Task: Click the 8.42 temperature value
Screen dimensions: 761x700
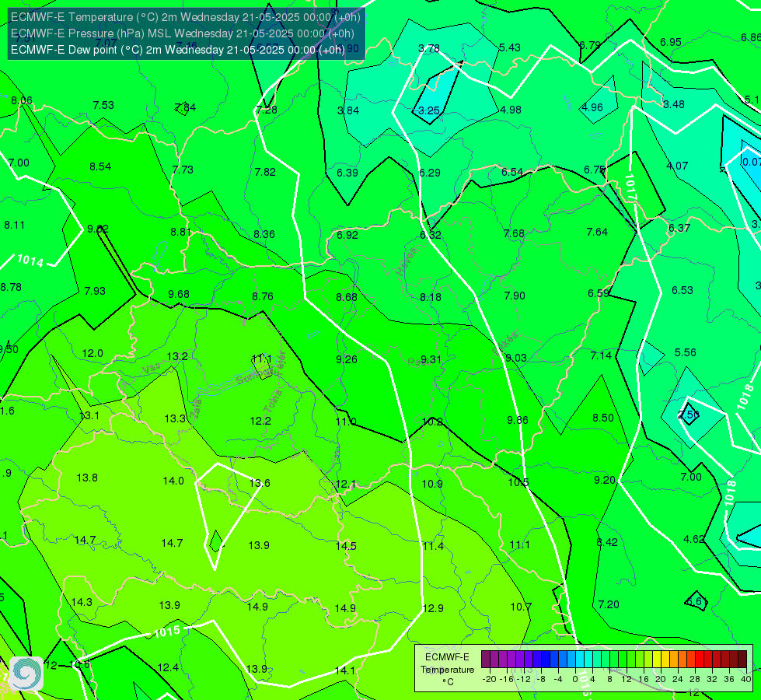Action: (607, 543)
